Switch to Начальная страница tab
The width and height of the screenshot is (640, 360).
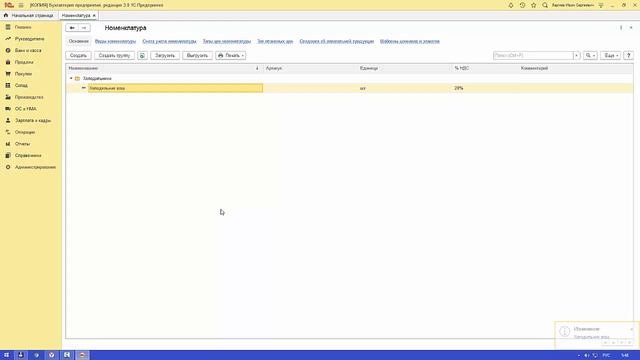point(29,16)
